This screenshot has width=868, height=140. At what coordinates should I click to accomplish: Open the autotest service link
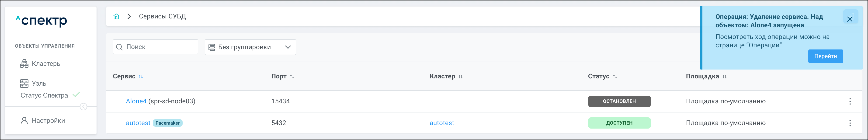coord(138,123)
